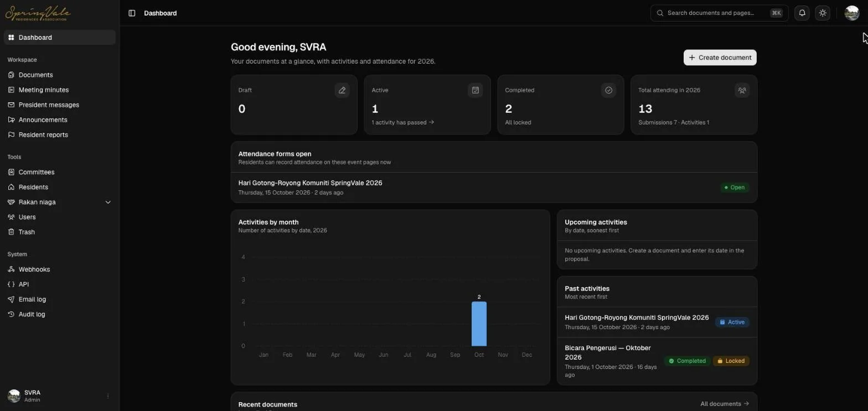868x411 pixels.
Task: Focus the Search documents and pages field
Action: 719,13
